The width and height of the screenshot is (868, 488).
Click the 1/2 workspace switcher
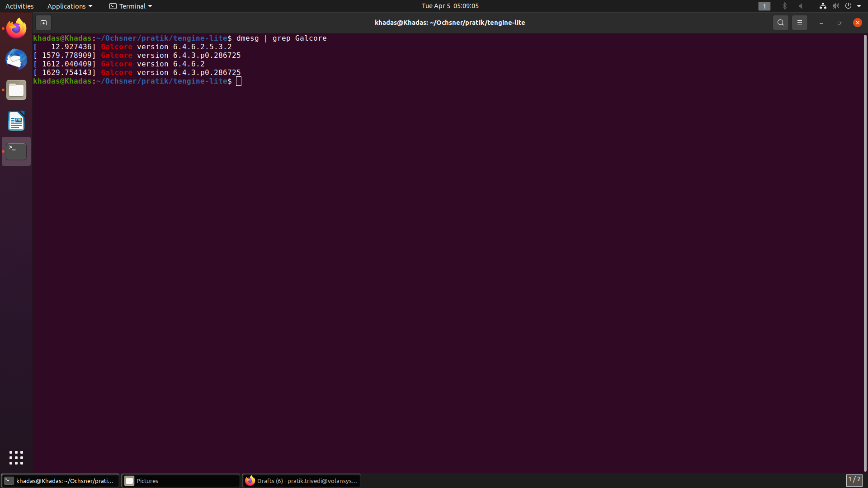[855, 479]
